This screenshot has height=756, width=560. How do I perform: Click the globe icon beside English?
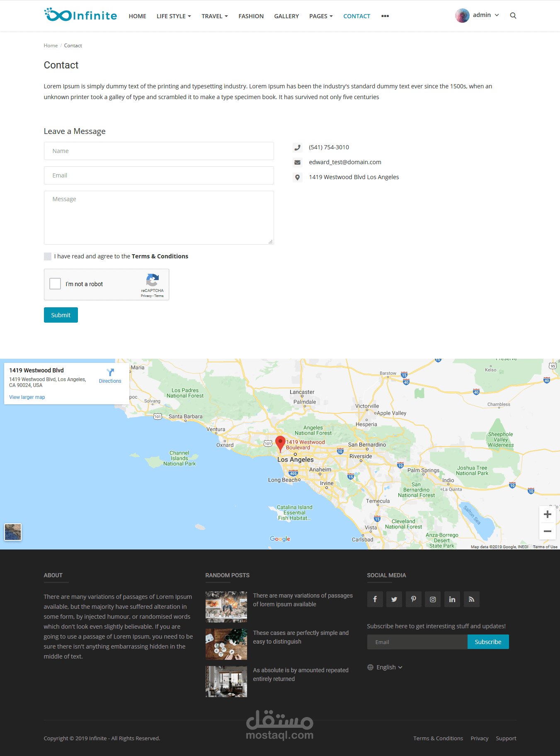point(371,667)
